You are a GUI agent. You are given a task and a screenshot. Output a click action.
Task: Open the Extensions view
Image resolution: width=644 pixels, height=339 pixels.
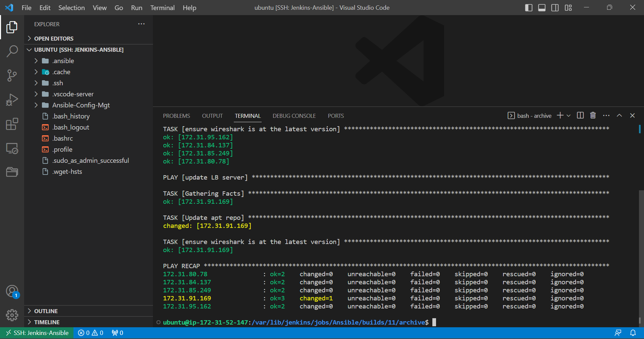click(12, 124)
